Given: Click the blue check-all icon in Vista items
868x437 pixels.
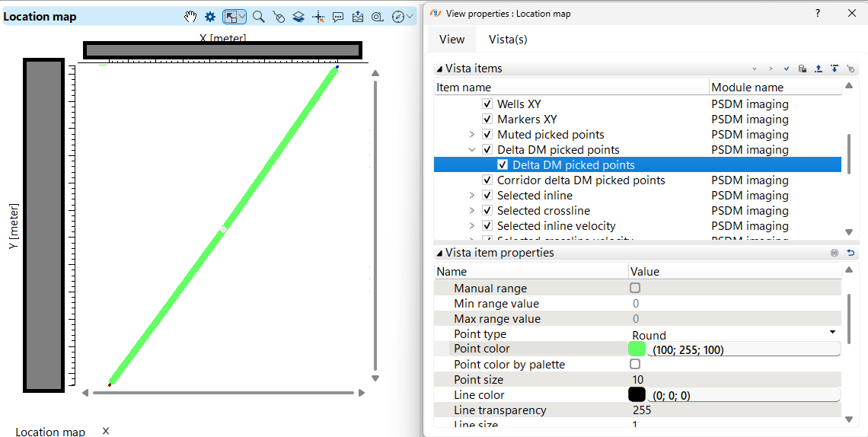Looking at the screenshot, I should click(786, 69).
